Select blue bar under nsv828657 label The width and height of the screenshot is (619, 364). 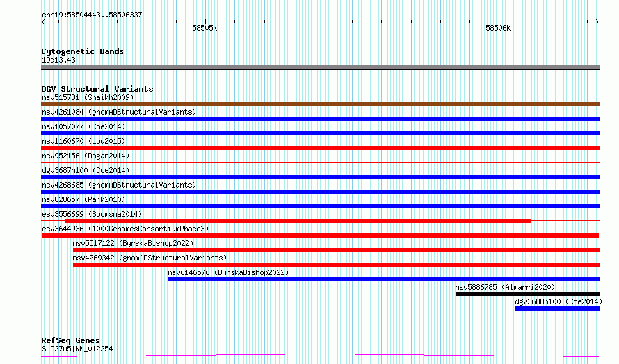(x=320, y=206)
